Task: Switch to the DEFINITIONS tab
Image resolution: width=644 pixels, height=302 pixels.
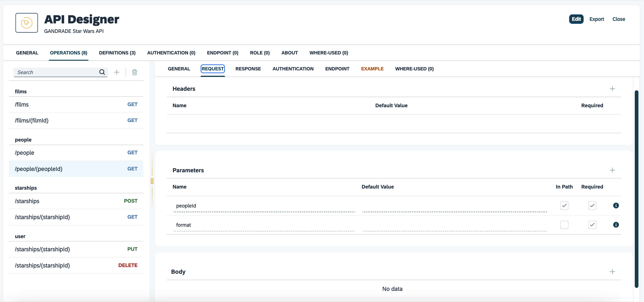Action: [x=117, y=53]
